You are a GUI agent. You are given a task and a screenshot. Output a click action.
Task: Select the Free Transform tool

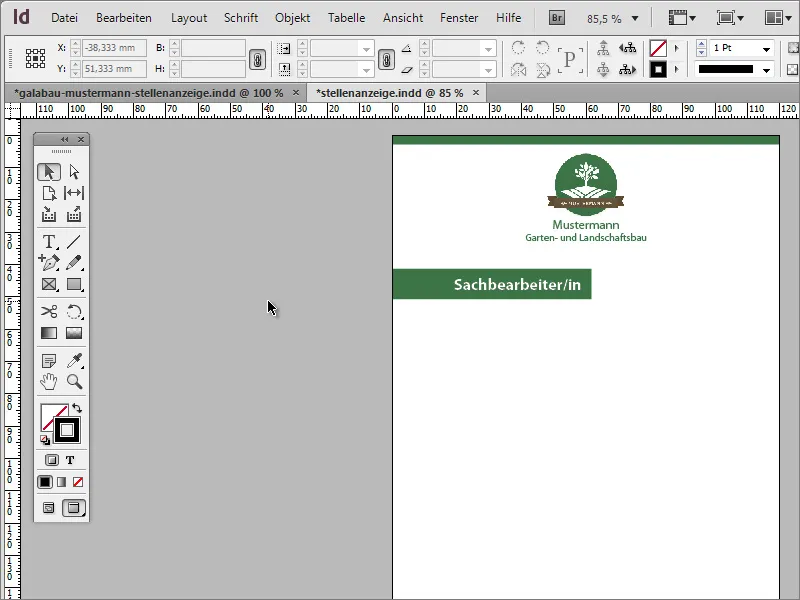coord(74,311)
